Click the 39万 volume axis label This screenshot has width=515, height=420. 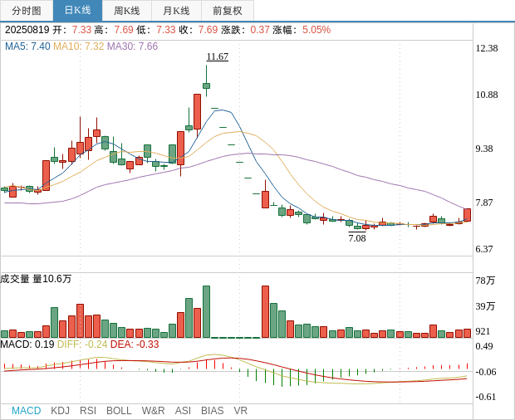click(485, 306)
